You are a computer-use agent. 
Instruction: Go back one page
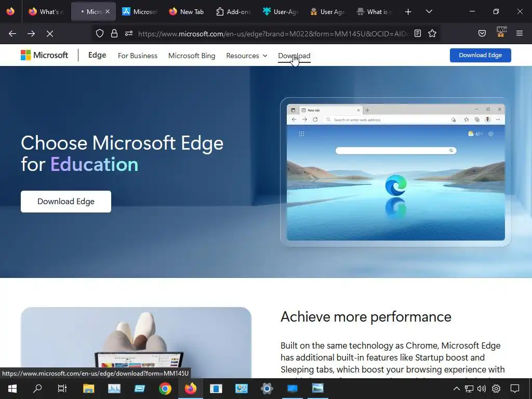12,34
